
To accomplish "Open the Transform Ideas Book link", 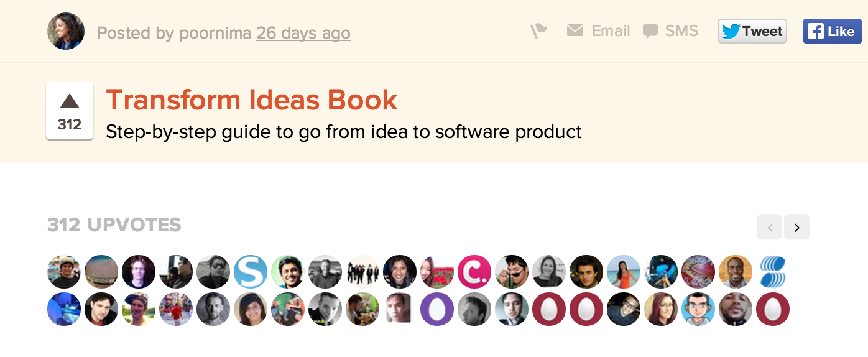I will pyautogui.click(x=252, y=100).
